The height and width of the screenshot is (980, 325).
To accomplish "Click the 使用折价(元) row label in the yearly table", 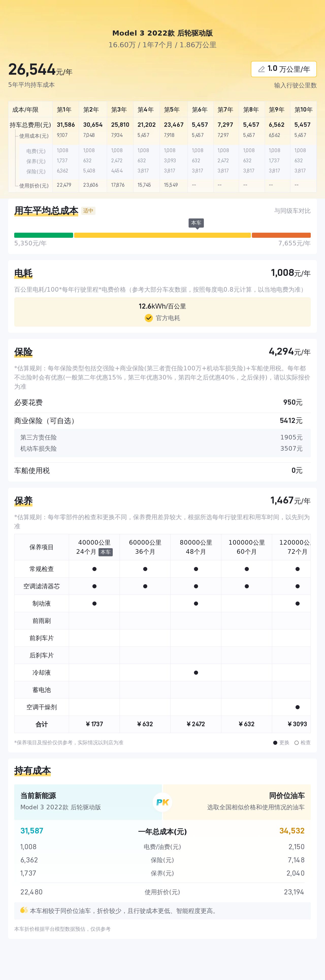I will coord(34,186).
